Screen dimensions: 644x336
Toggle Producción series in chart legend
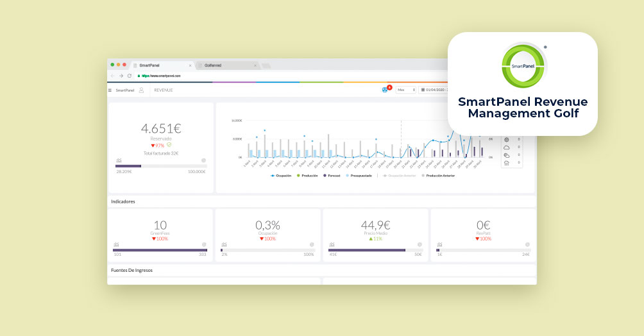click(307, 176)
